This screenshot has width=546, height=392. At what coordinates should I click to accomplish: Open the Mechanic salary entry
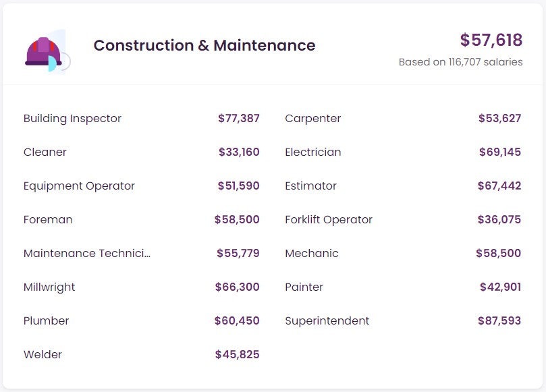[311, 254]
